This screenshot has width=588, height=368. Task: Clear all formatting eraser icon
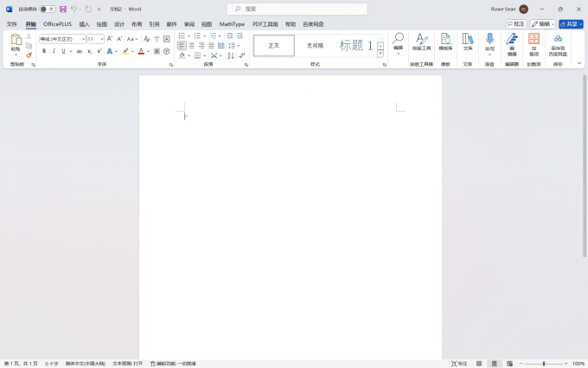tap(147, 39)
